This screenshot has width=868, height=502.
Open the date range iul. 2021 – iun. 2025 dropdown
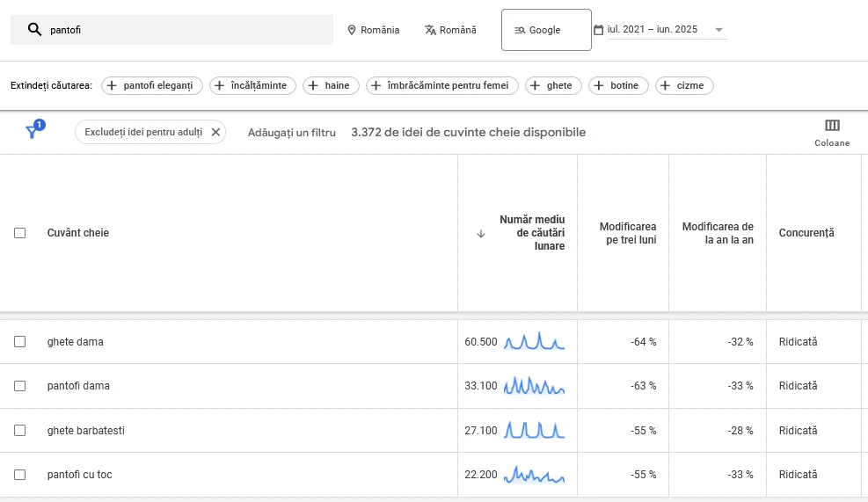pos(666,30)
